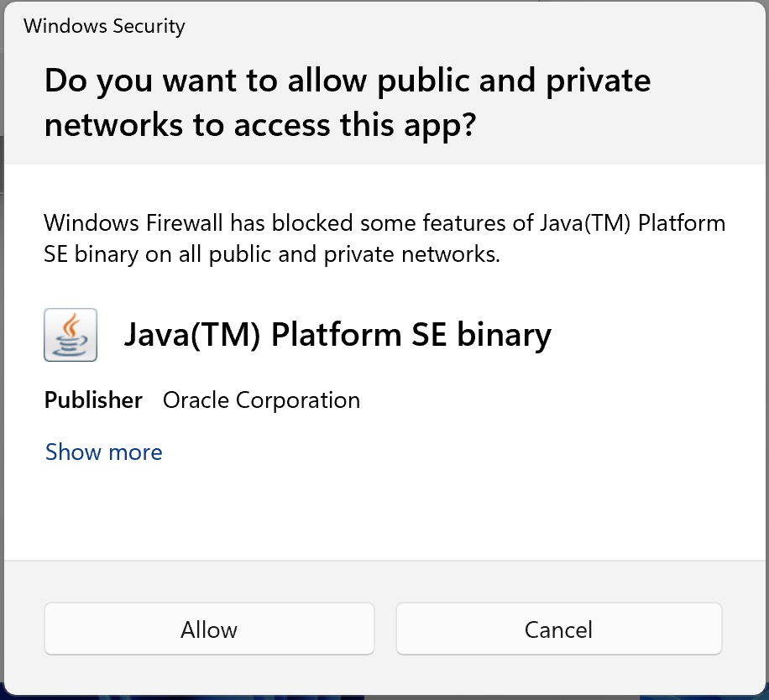Click the heading about allowing network access
This screenshot has width=769, height=700.
click(348, 102)
